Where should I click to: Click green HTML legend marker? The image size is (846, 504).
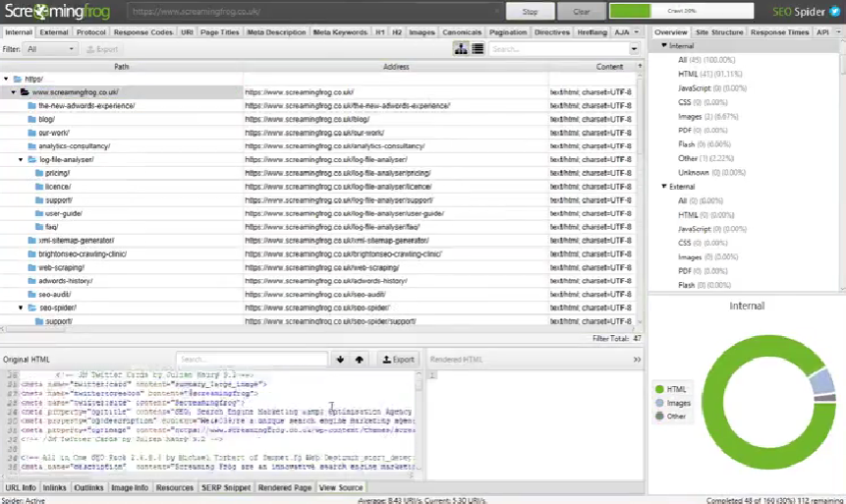[x=659, y=389]
